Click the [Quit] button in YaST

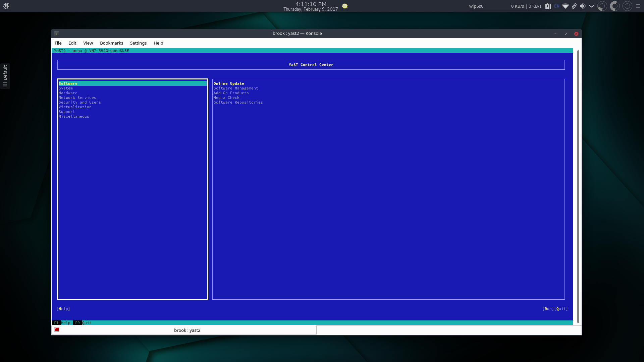[561, 309]
